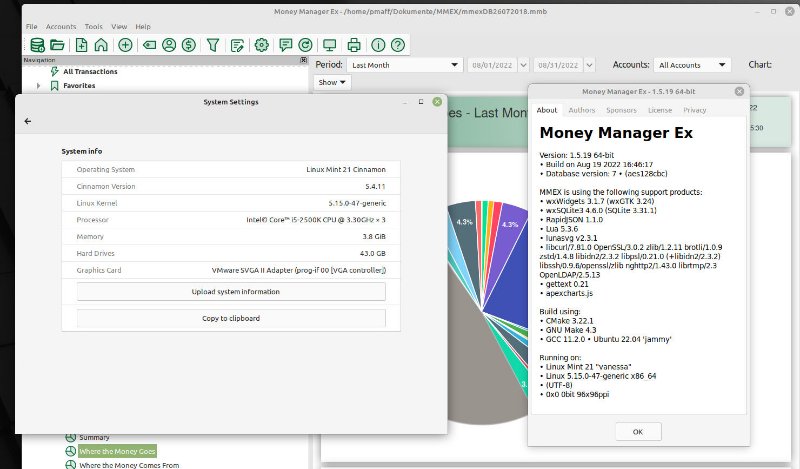Image resolution: width=800 pixels, height=469 pixels.
Task: Switch to the Sponsors tab
Action: point(621,110)
